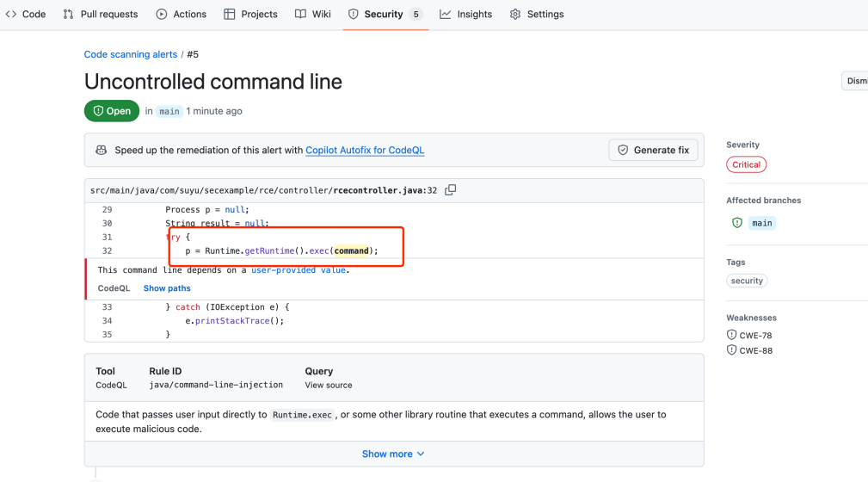Click the Generate fix button

(x=653, y=150)
